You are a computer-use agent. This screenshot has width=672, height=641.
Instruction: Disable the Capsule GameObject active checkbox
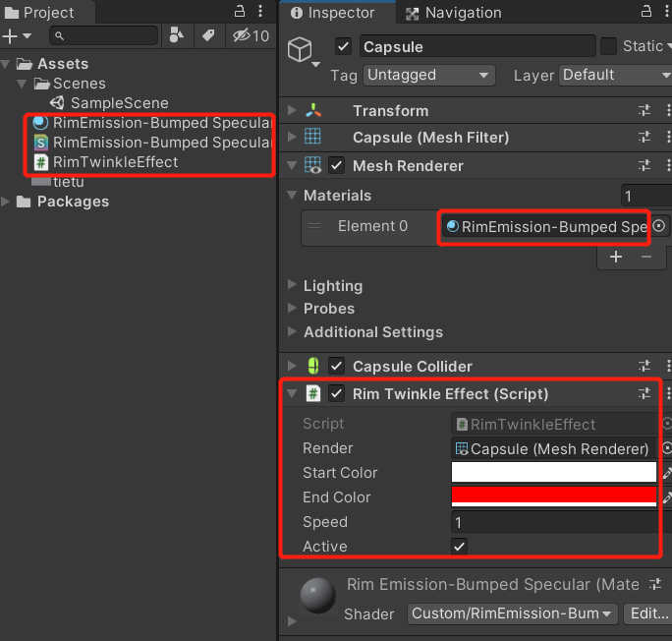click(x=343, y=46)
